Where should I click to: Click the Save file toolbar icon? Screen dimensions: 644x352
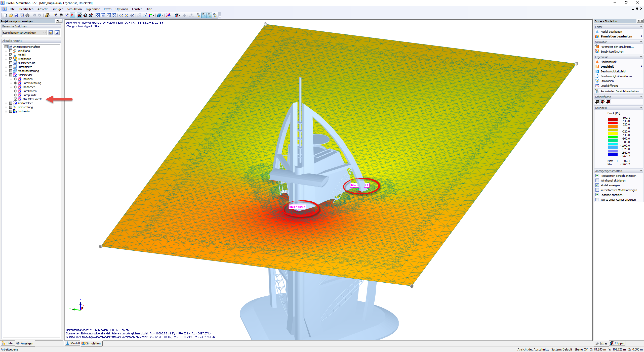16,16
